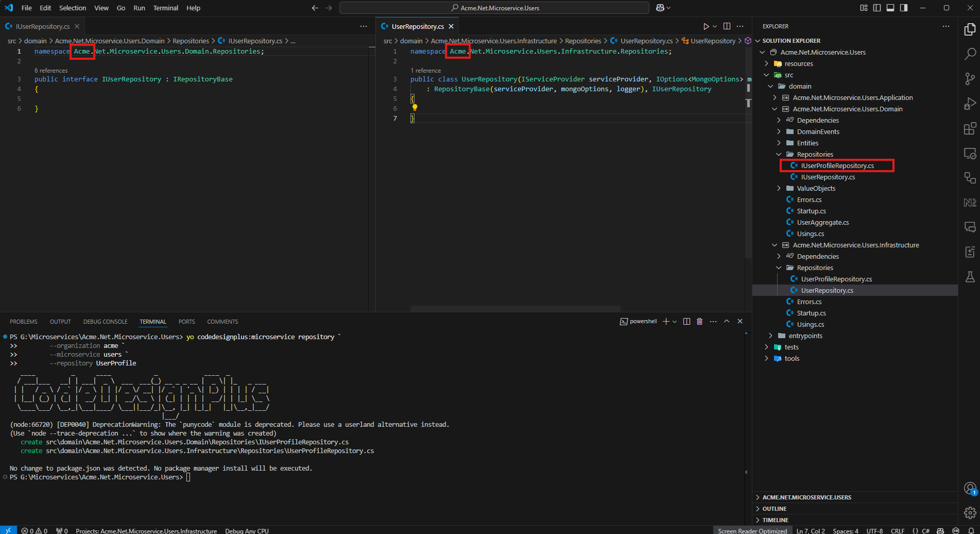Image resolution: width=980 pixels, height=534 pixels.
Task: Click the Manage gear icon
Action: click(970, 512)
